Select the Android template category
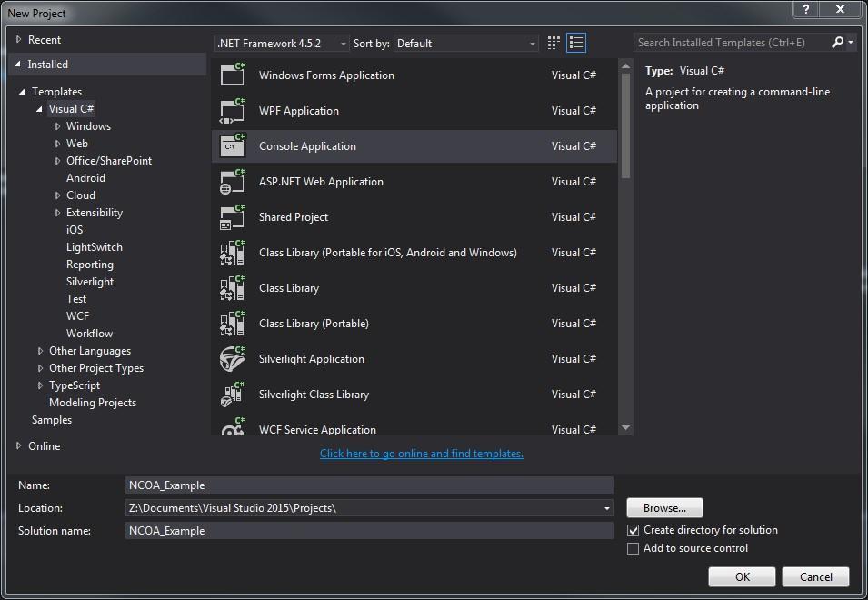This screenshot has height=600, width=868. point(85,178)
